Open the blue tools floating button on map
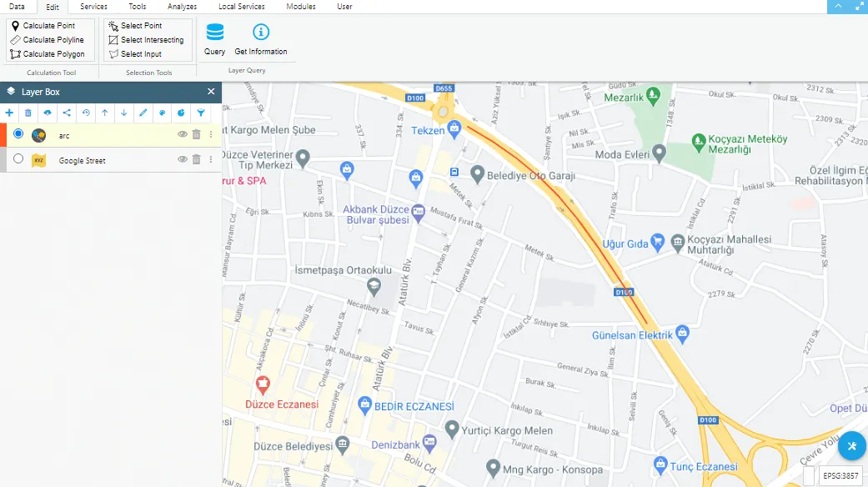This screenshot has width=868, height=487. [852, 445]
